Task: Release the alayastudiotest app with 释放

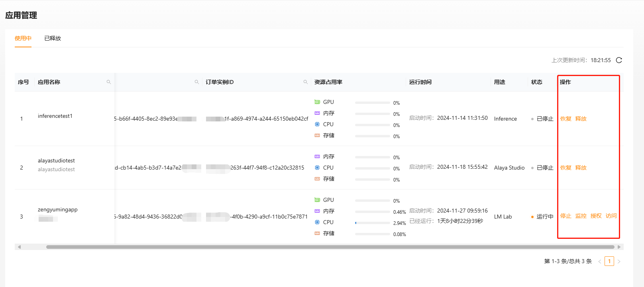Action: 581,168
